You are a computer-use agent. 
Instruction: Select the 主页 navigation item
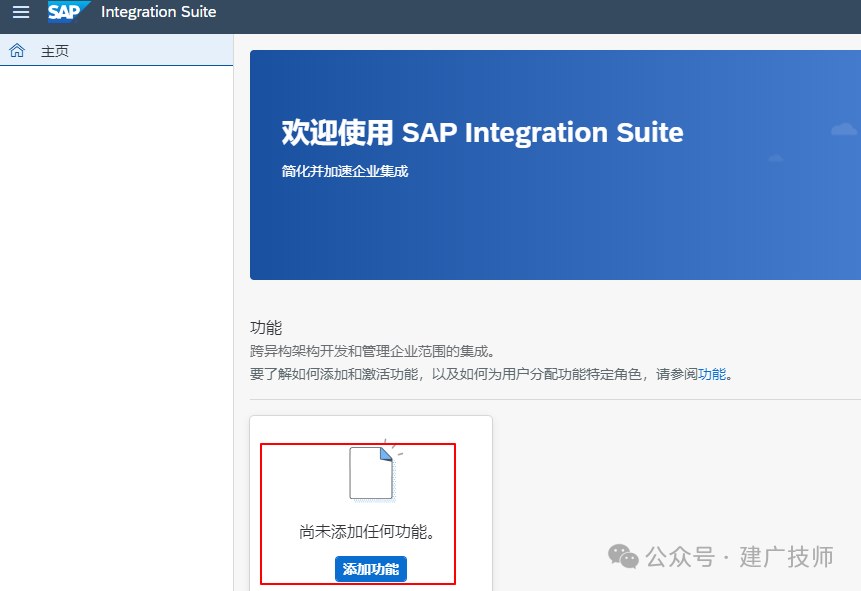(116, 51)
